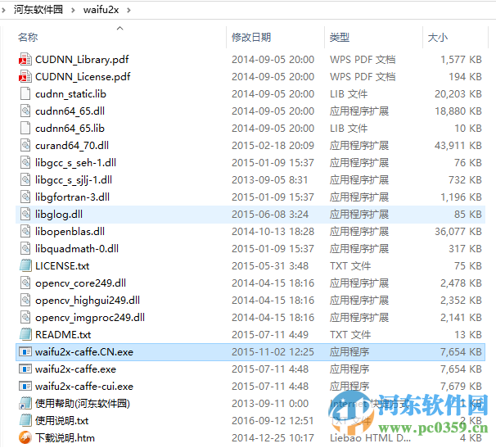Image resolution: width=496 pixels, height=448 pixels.
Task: Select the opencv_highgui249.dll icon
Action: point(25,300)
